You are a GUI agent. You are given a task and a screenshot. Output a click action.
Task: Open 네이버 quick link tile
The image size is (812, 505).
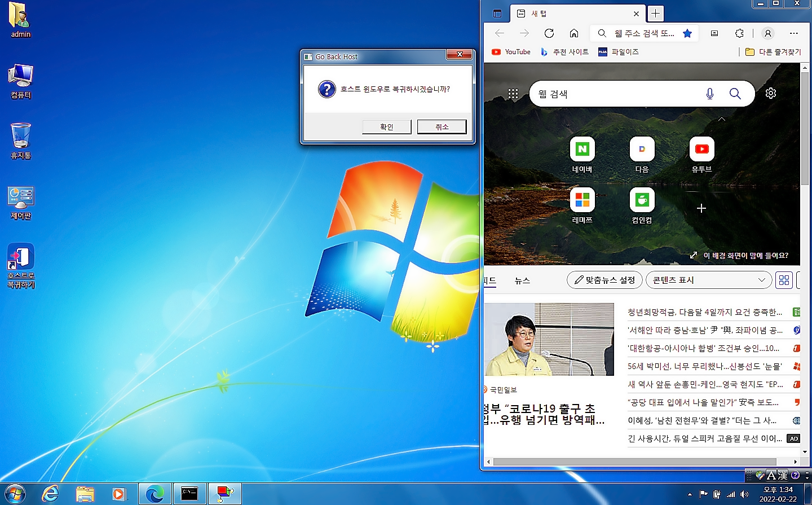click(582, 155)
